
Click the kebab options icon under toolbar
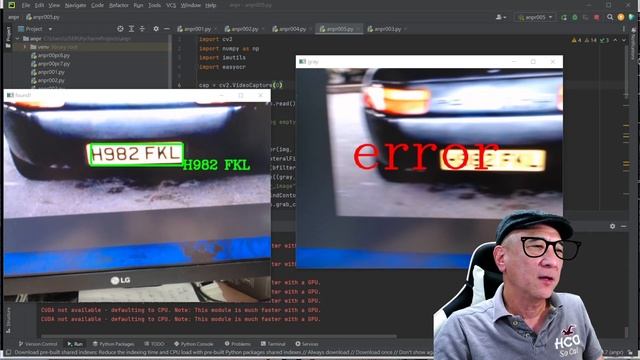coord(624,29)
